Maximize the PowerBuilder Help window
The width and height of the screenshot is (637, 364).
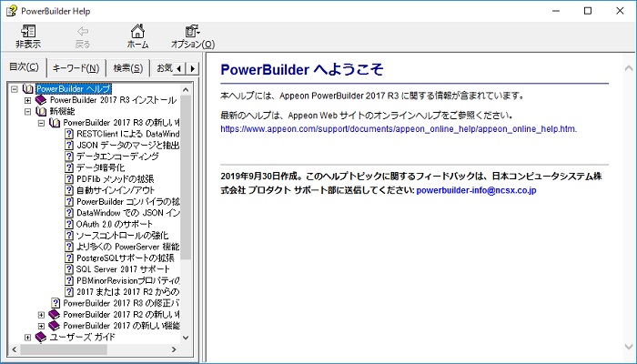[588, 11]
